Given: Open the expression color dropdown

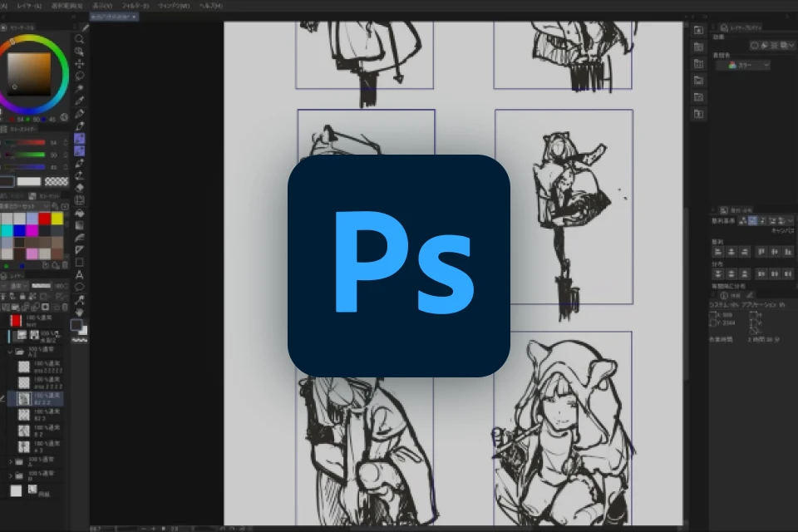Looking at the screenshot, I should 743,65.
